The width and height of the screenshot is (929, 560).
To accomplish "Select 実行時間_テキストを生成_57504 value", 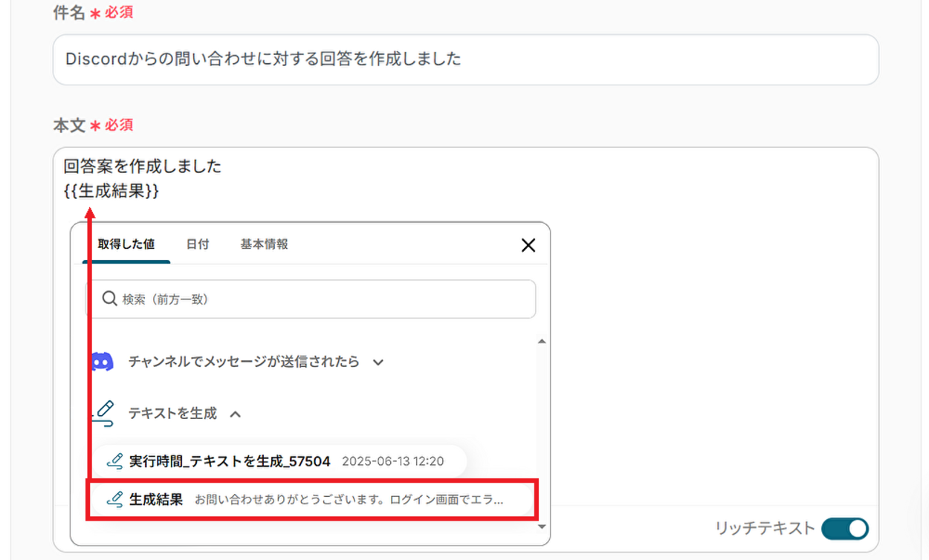I will [x=279, y=461].
